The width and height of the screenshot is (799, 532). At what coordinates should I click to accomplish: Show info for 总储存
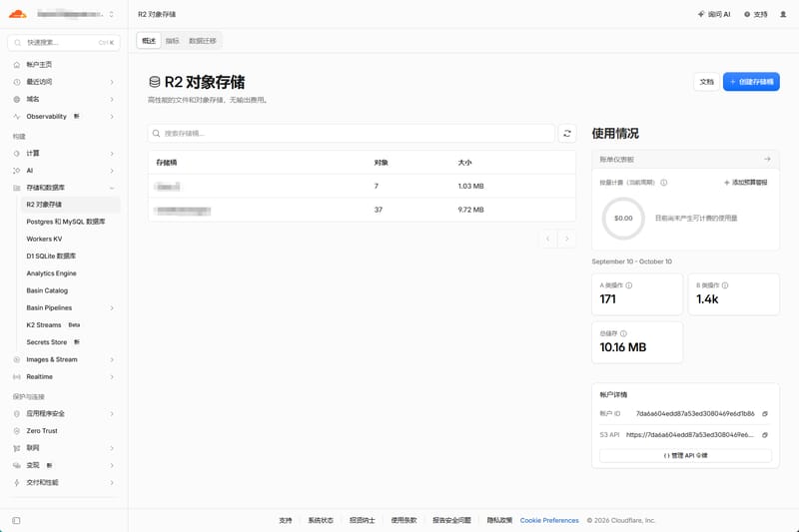coord(623,333)
